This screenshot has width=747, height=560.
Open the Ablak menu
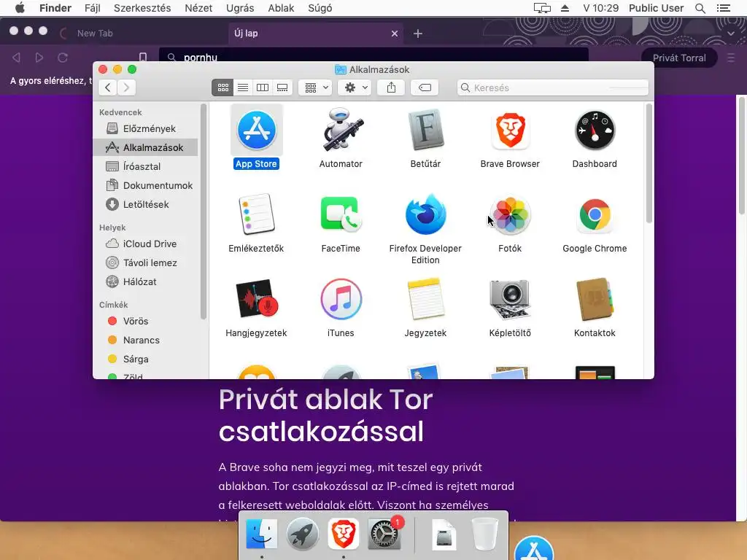click(x=281, y=8)
